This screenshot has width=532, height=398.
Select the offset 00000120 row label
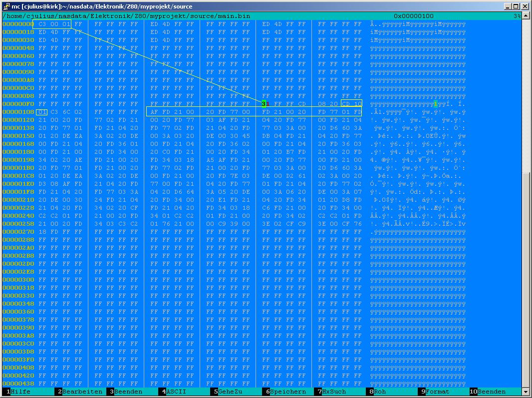[x=18, y=120]
